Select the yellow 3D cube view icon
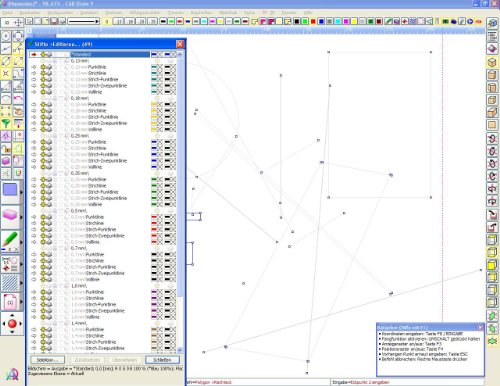The width and height of the screenshot is (500, 386). (492, 62)
